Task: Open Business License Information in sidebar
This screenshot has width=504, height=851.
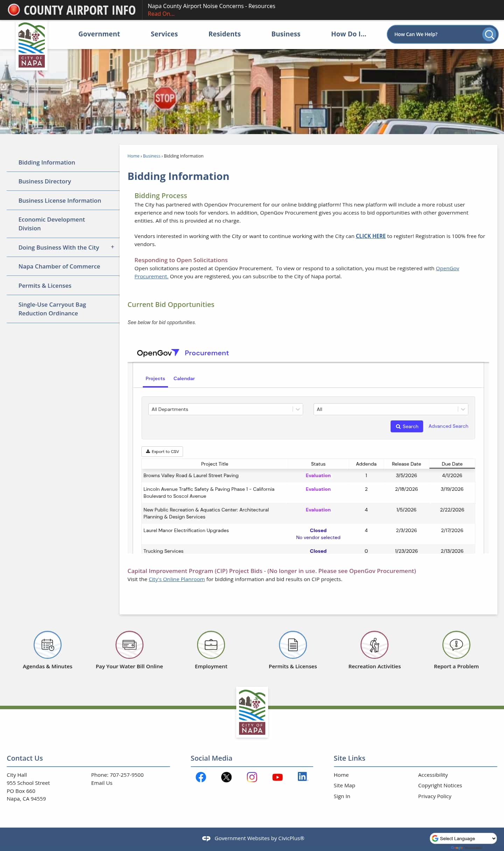Action: pos(60,201)
